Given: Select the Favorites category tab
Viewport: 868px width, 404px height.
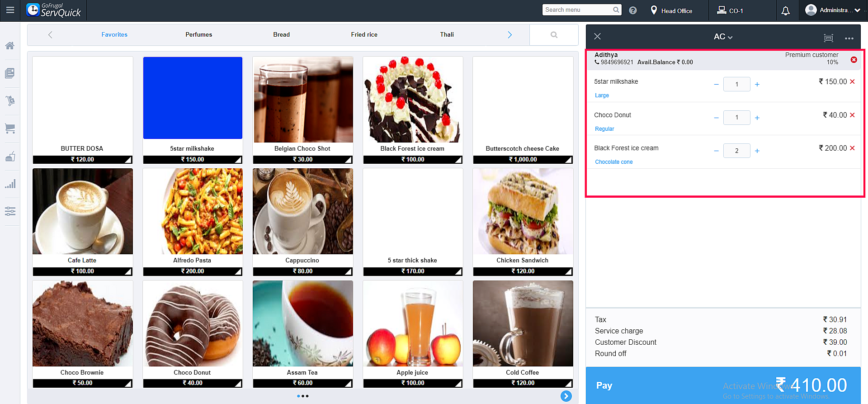Looking at the screenshot, I should click(x=114, y=35).
